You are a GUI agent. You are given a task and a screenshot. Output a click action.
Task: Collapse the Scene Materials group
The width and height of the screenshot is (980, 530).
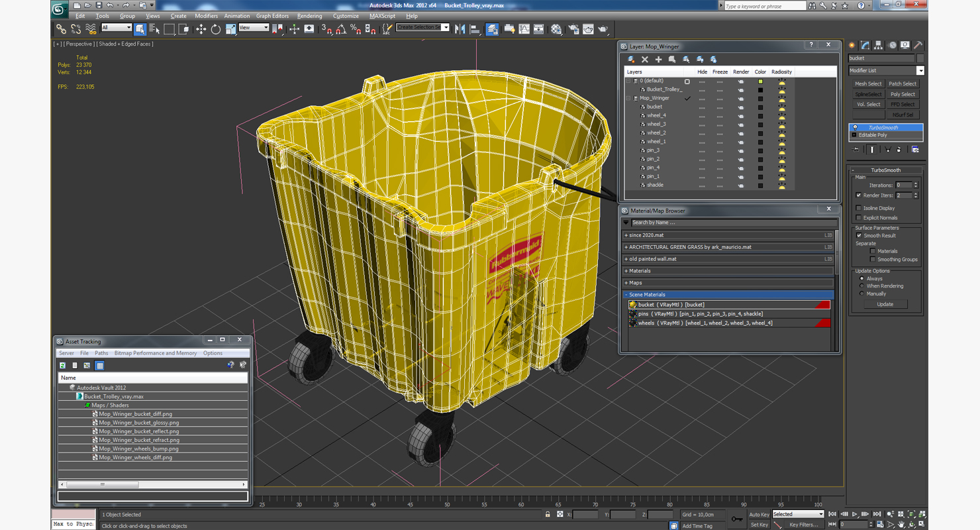(626, 295)
